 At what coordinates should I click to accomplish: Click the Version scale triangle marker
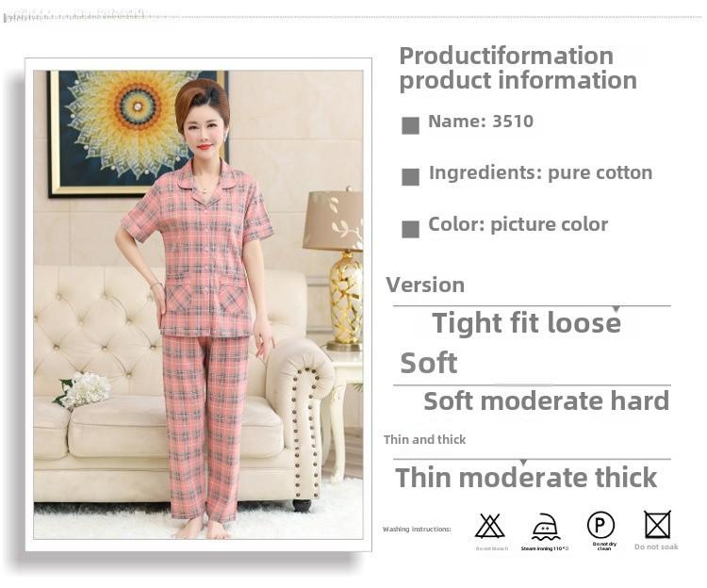coord(616,309)
